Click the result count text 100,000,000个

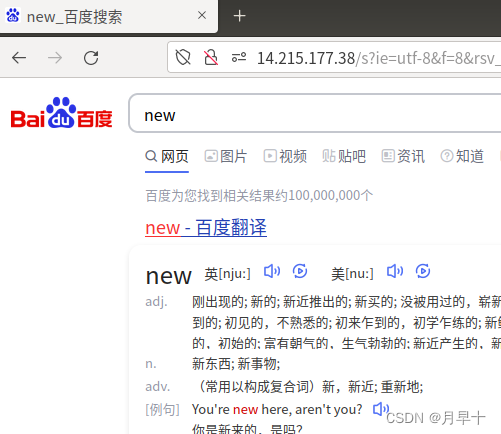point(330,196)
